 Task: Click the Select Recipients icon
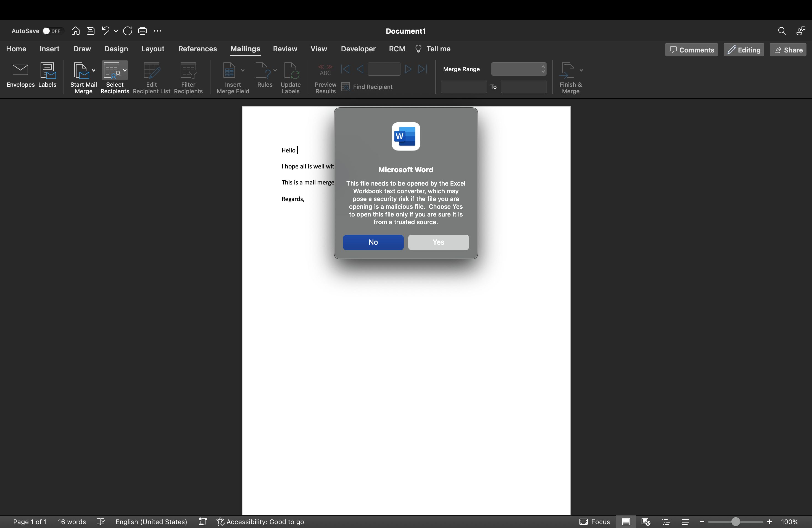[112, 70]
